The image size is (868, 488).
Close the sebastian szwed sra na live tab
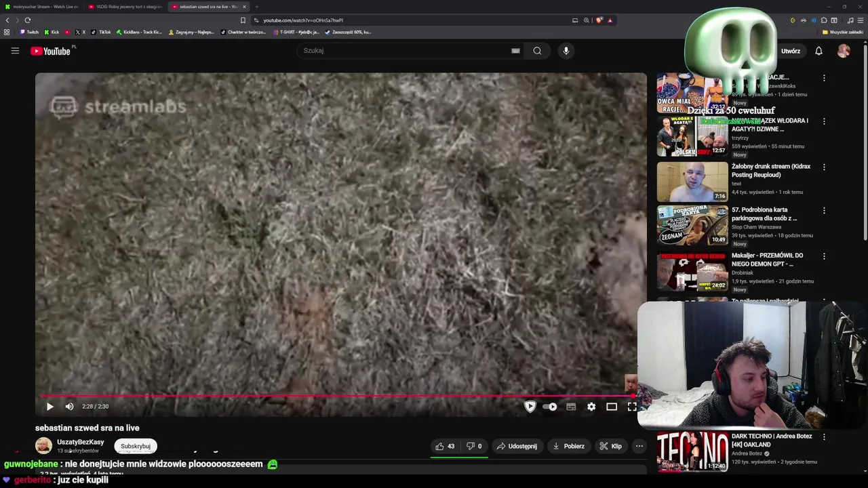tap(244, 7)
